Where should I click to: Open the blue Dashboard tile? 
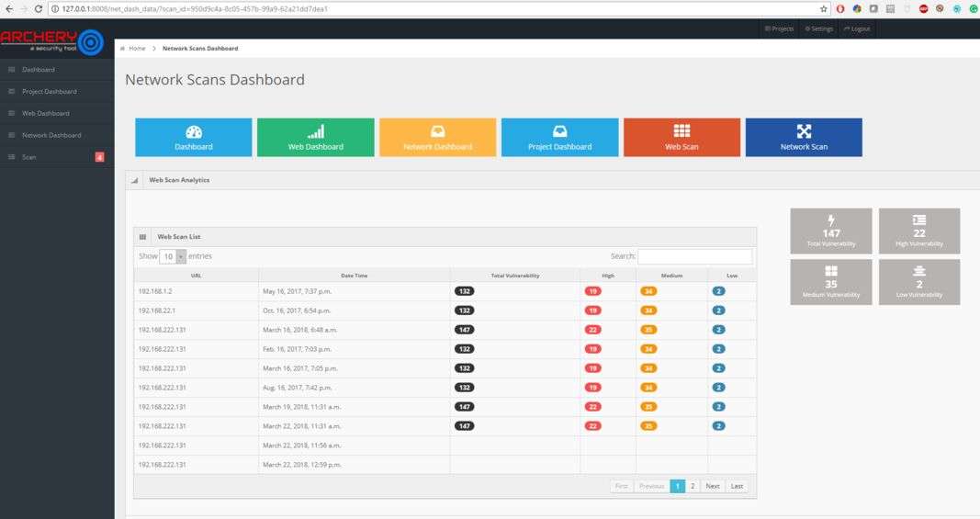(193, 138)
